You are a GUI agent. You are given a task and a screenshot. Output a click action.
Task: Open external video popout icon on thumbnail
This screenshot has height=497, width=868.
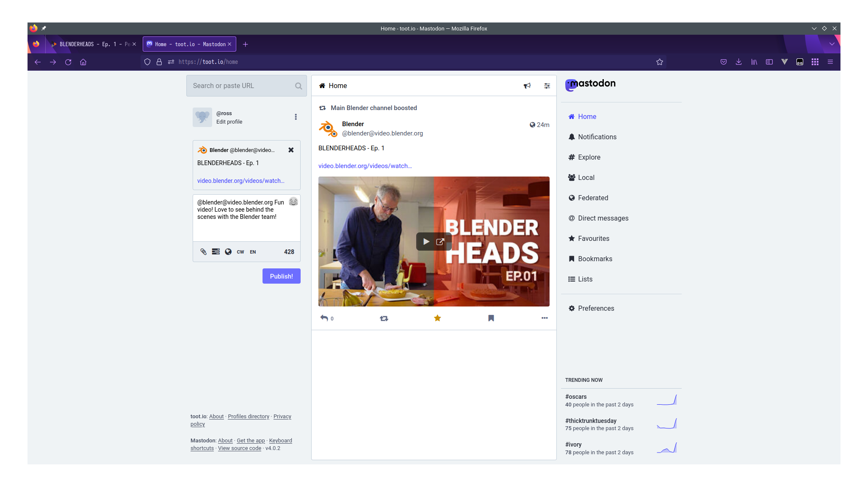coord(440,241)
